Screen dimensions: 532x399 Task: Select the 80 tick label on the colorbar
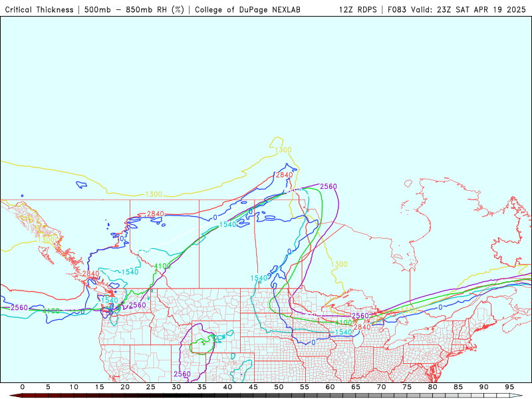[433, 387]
